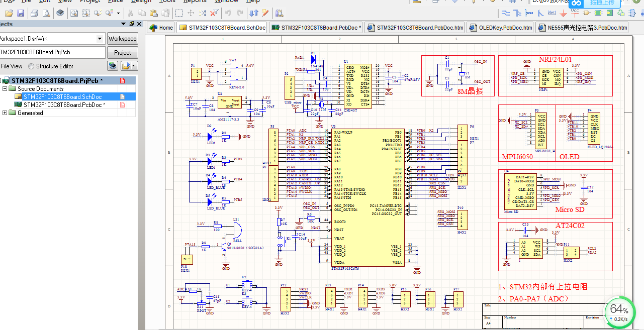Open Print Preview from the toolbar
644x330 pixels.
(46, 13)
